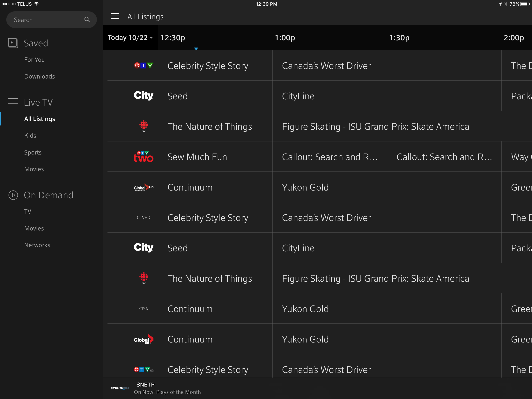Viewport: 532px width, 399px height.
Task: Open Continuum on Global Edmonton HD row
Action: [x=215, y=187]
